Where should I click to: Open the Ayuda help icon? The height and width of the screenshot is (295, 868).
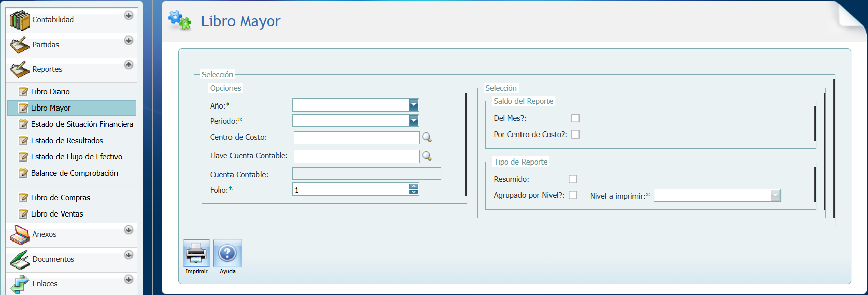(227, 253)
